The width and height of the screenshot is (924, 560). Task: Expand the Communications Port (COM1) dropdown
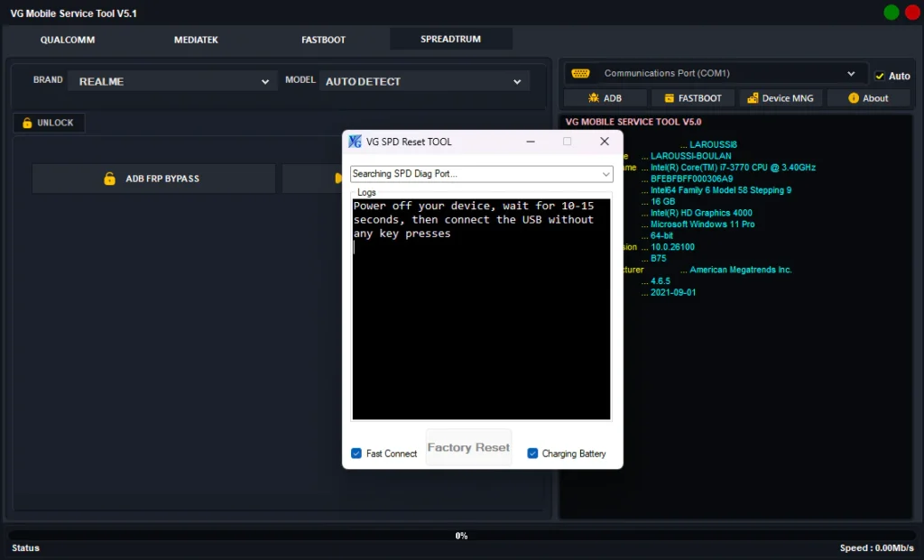click(x=716, y=74)
